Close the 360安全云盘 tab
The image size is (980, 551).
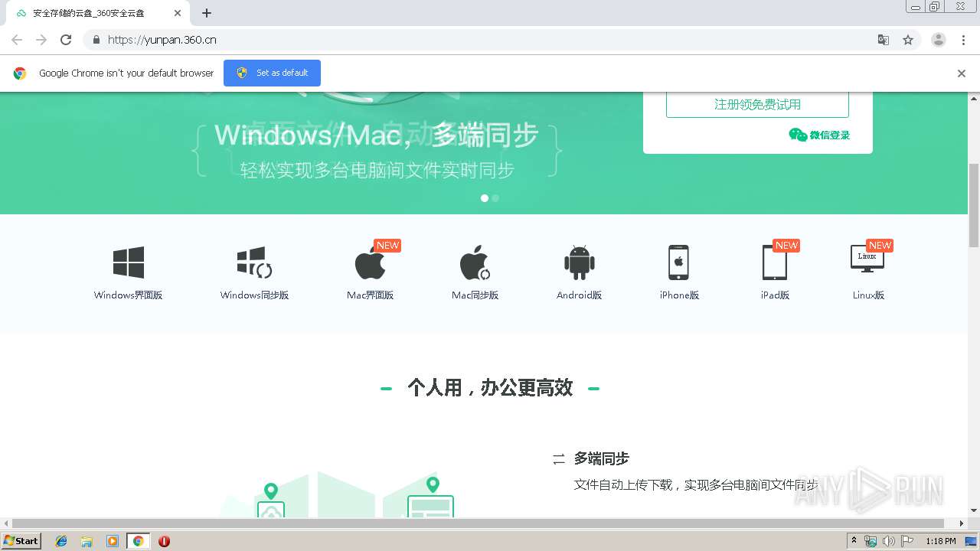click(x=177, y=13)
